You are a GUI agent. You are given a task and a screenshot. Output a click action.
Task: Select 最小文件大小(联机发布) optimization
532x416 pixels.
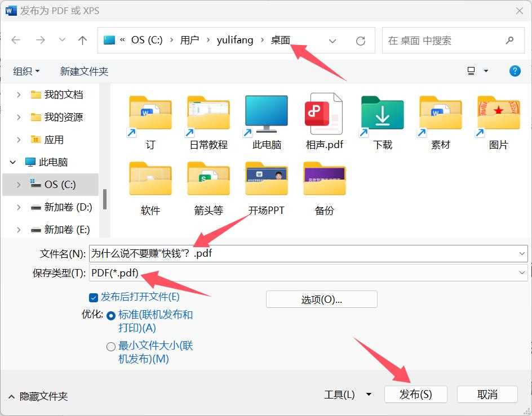pos(110,347)
